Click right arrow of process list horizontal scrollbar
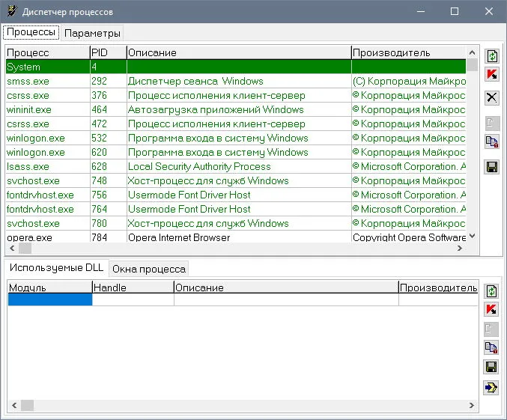507x420 pixels. [x=460, y=249]
